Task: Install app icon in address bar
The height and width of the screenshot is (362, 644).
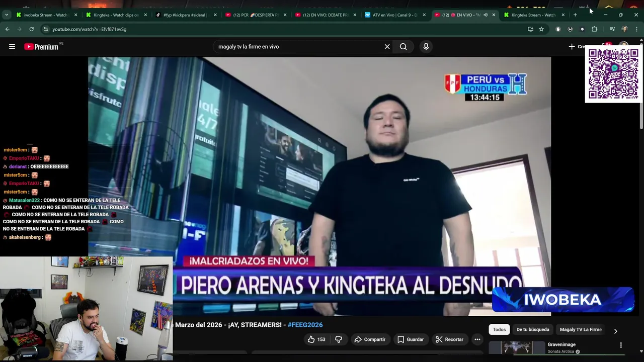Action: tap(530, 29)
